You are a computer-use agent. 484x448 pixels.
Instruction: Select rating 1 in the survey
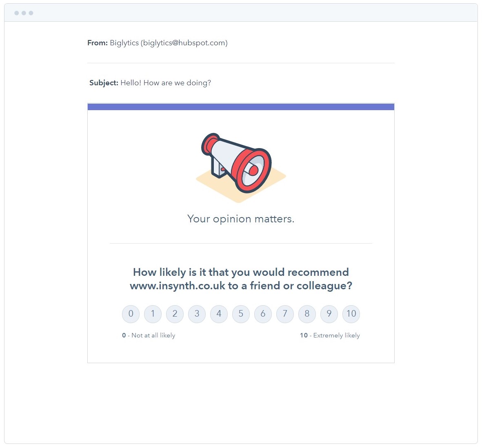153,314
